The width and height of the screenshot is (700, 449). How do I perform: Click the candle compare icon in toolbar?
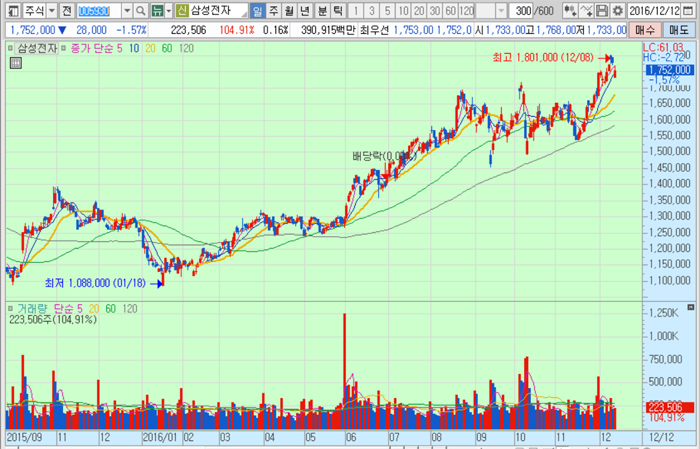[572, 10]
